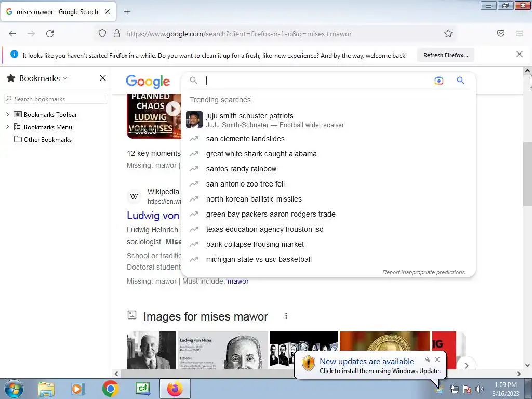532x399 pixels.
Task: Select suggestion san antonio zoo tree fell
Action: (x=329, y=184)
